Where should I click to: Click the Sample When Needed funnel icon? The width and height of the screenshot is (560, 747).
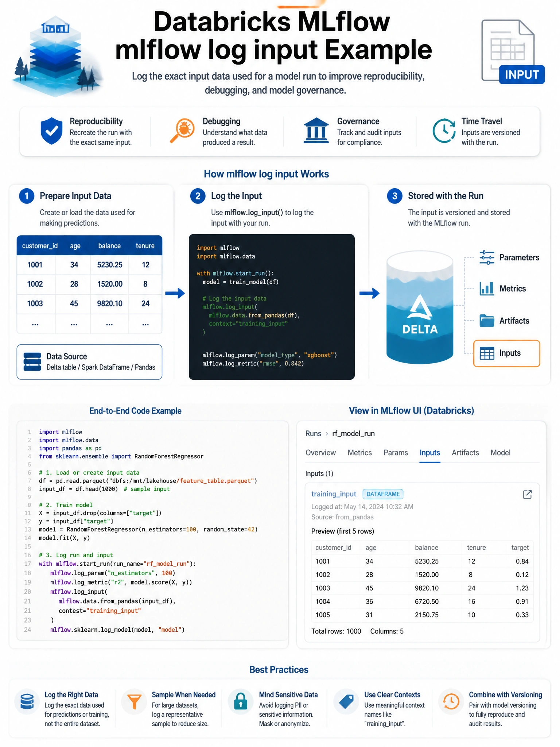pos(134,701)
